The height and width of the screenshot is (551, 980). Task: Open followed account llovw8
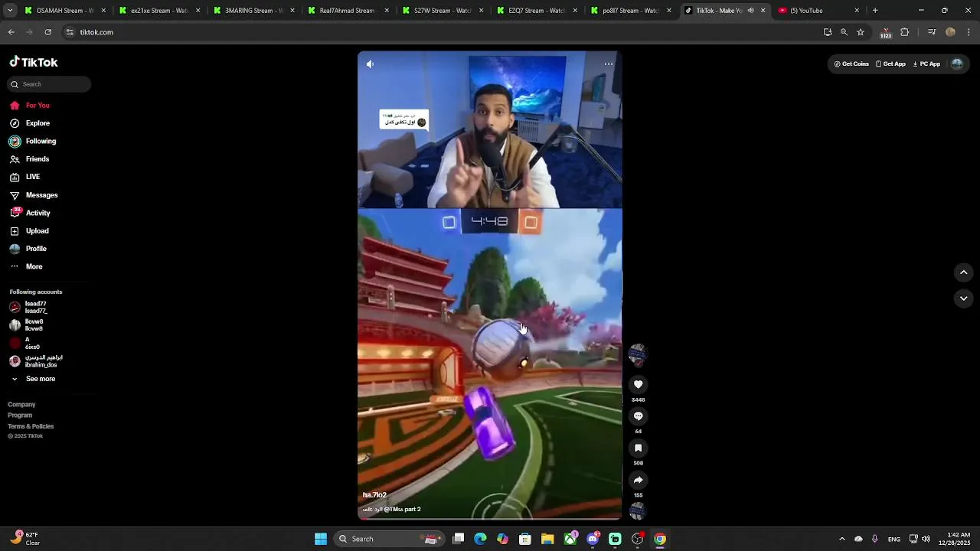pyautogui.click(x=28, y=325)
